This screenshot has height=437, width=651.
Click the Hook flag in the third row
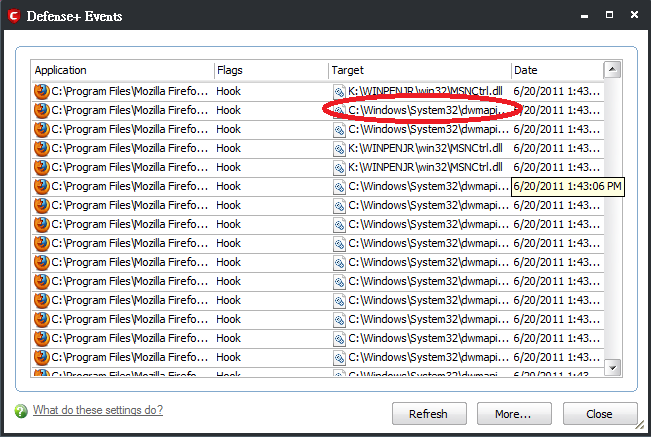229,129
